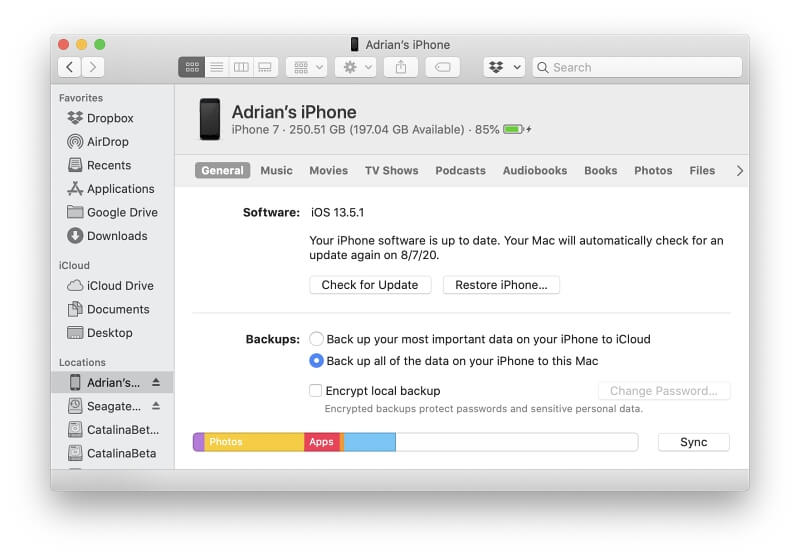Switch to list view in toolbar

[216, 67]
